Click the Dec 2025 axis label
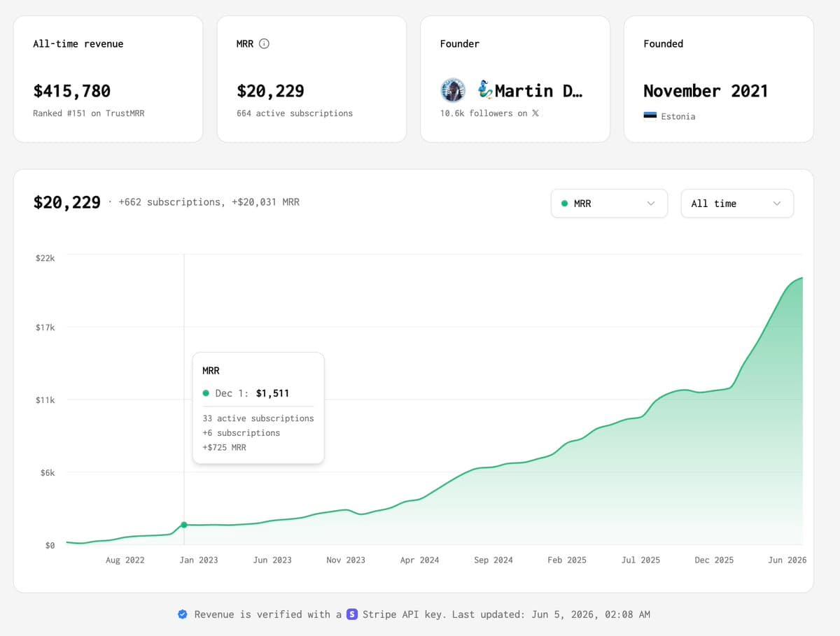The image size is (840, 636). [x=714, y=560]
